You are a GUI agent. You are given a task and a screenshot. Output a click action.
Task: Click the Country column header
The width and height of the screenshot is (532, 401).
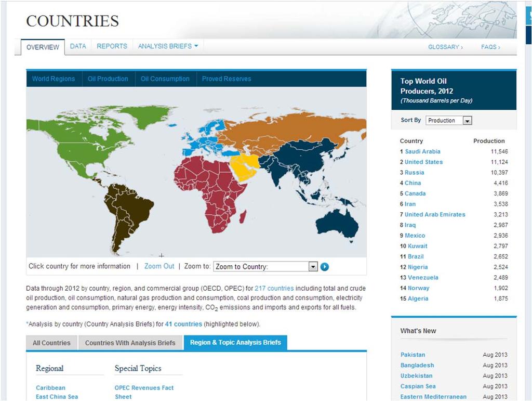click(x=411, y=141)
